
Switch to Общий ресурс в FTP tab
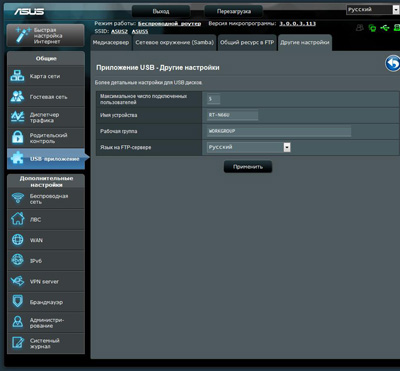point(247,43)
